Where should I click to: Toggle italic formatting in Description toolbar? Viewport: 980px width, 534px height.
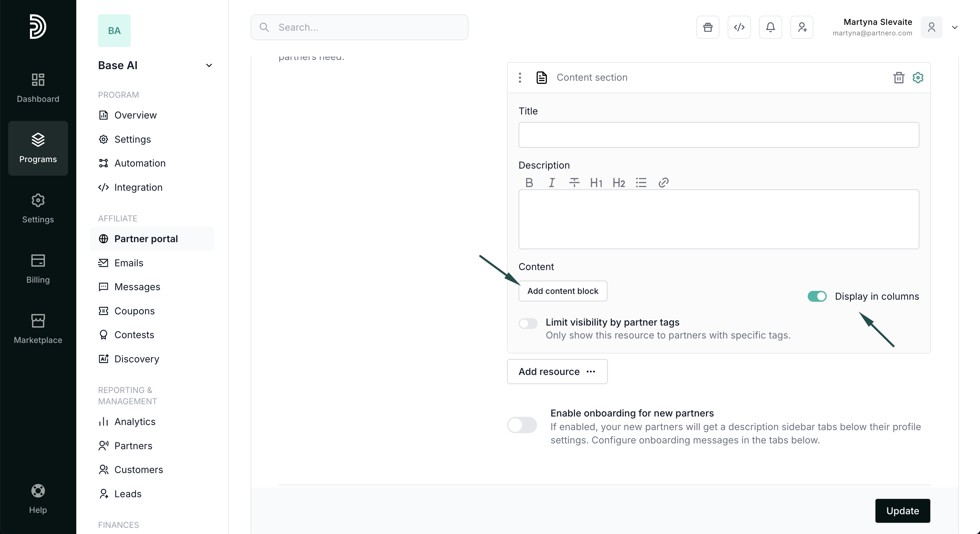point(551,183)
